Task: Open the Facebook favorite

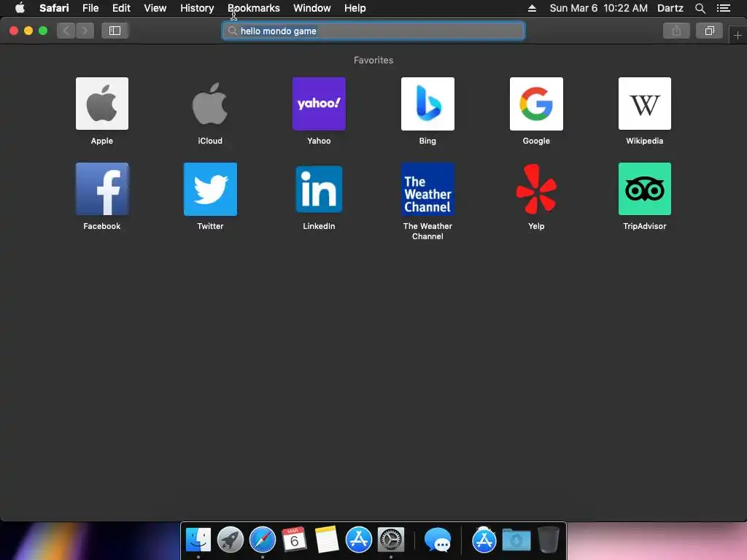Action: point(102,189)
